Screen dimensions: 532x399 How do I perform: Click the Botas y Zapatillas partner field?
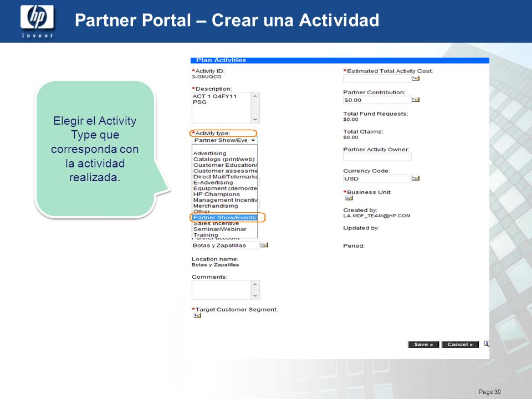pos(226,245)
